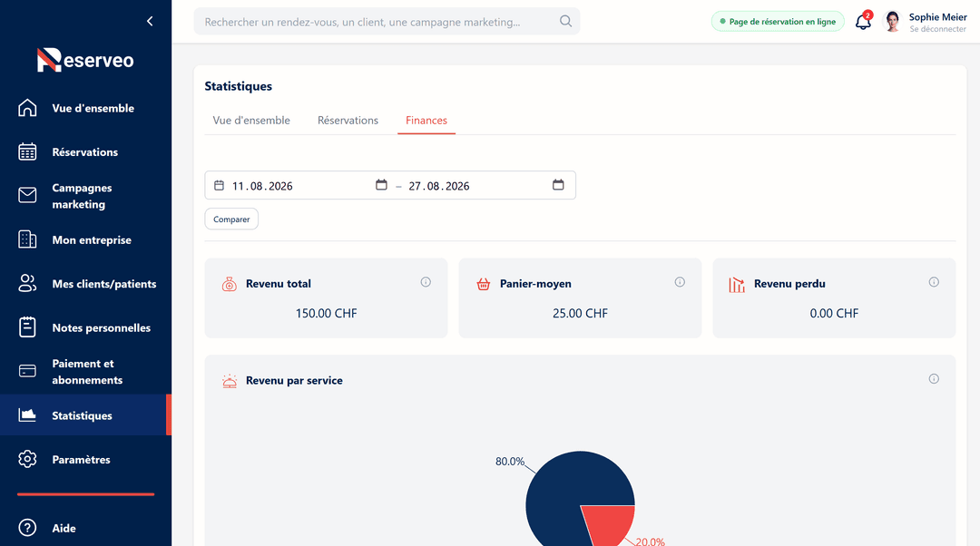Click the Statistiques chart icon in sidebar
This screenshot has height=546, width=980.
click(x=27, y=414)
